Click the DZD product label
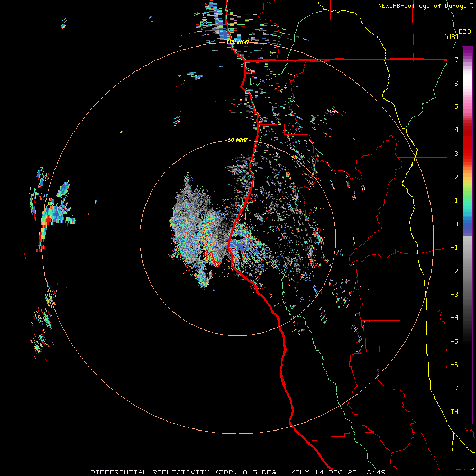476x476 pixels. 465,31
